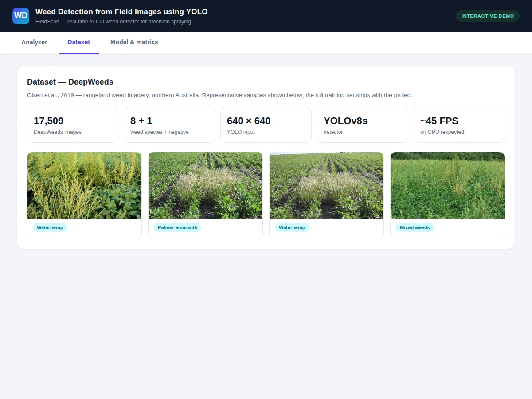The width and height of the screenshot is (532, 399).
Task: Click the app title in the header
Action: [x=121, y=12]
